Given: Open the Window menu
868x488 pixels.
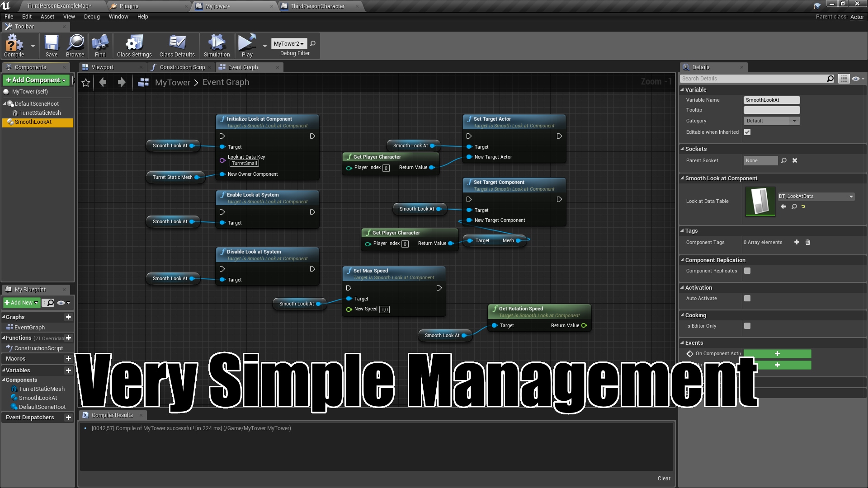Looking at the screenshot, I should click(x=118, y=17).
